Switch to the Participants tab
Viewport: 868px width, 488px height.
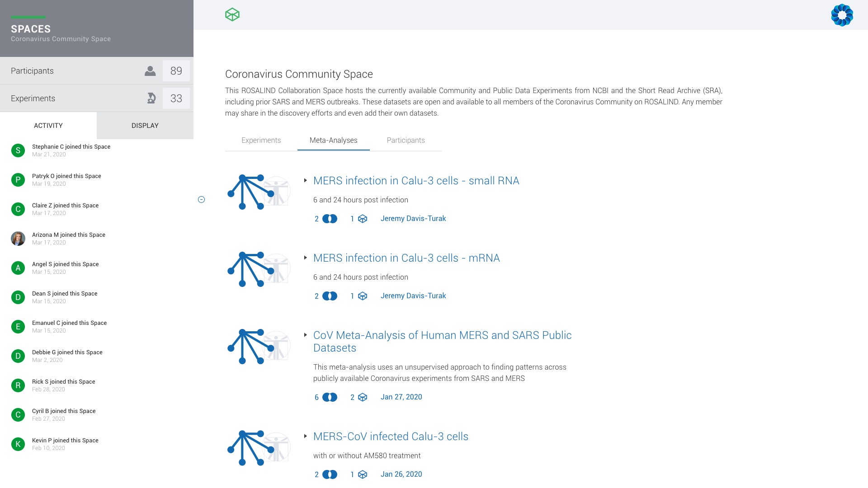point(406,140)
